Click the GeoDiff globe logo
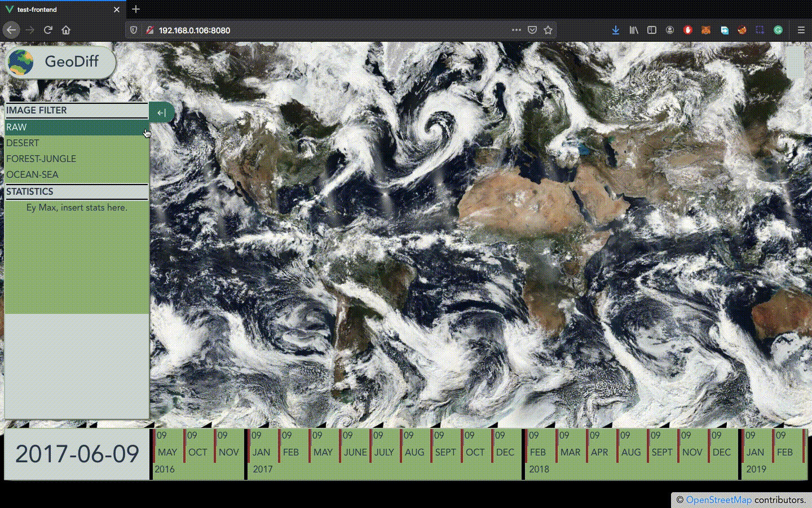The width and height of the screenshot is (812, 508). [x=21, y=62]
